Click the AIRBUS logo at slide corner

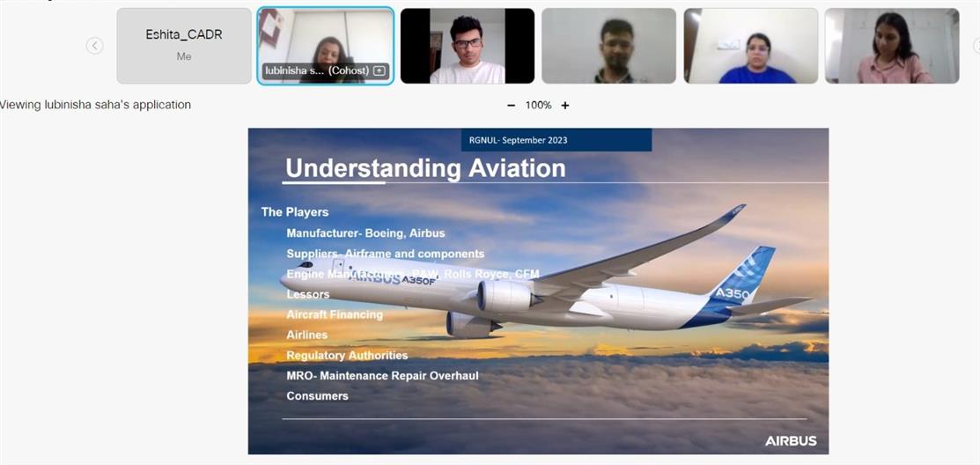click(791, 440)
